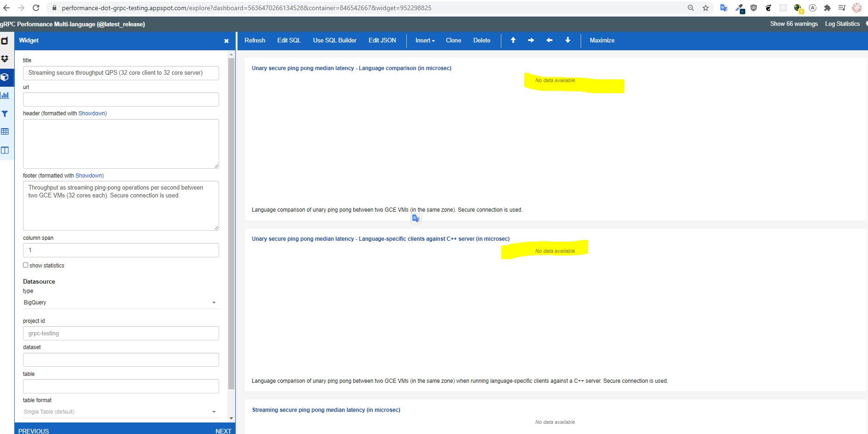Open the uBlock Origin shield extension
Image resolution: width=868 pixels, height=434 pixels.
click(754, 8)
